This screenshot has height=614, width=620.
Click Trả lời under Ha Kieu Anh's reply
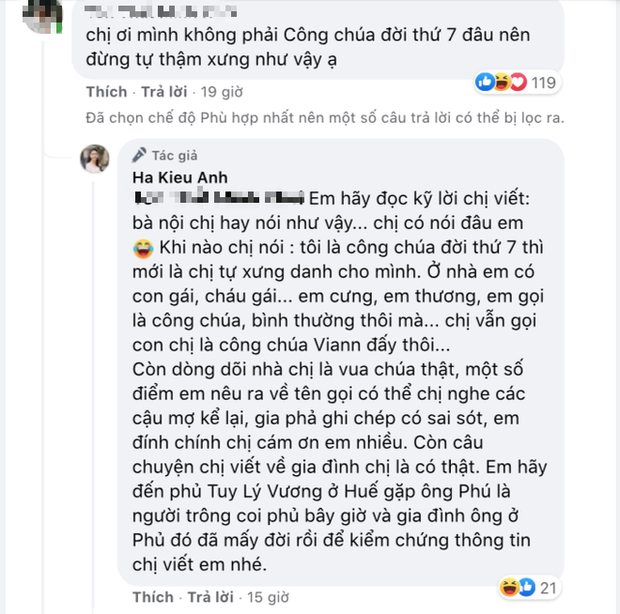click(211, 597)
